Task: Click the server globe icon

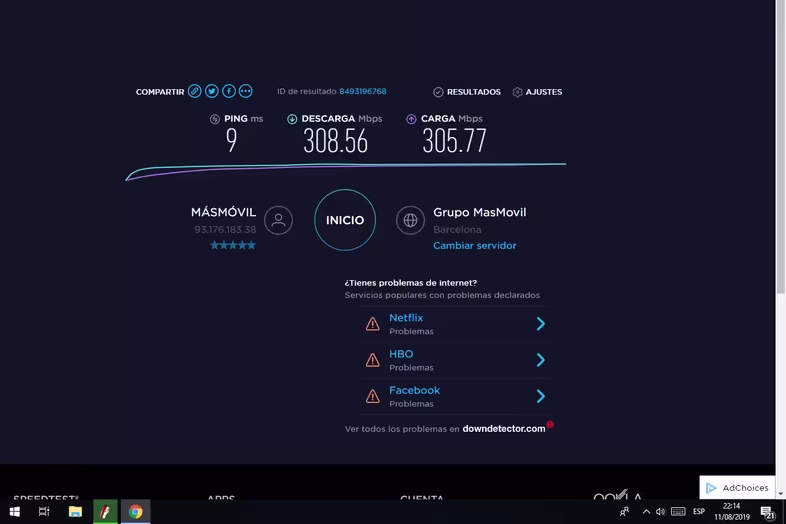Action: [x=410, y=220]
